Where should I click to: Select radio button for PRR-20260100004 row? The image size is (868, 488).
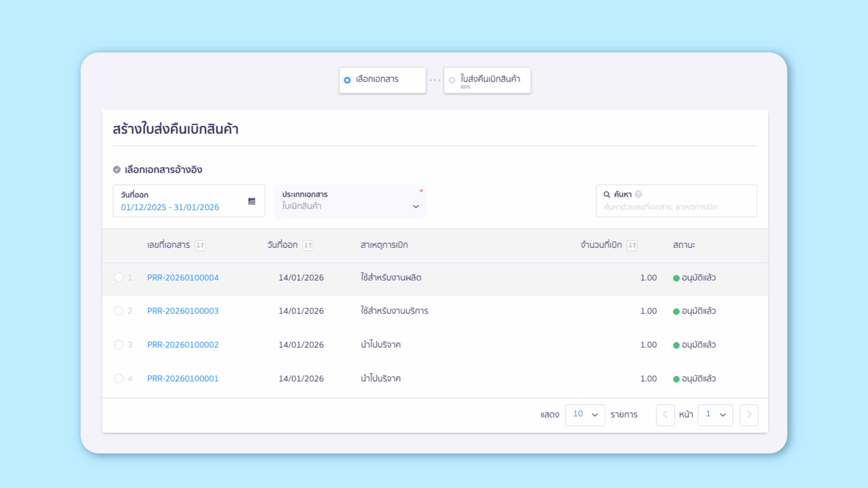coord(118,278)
